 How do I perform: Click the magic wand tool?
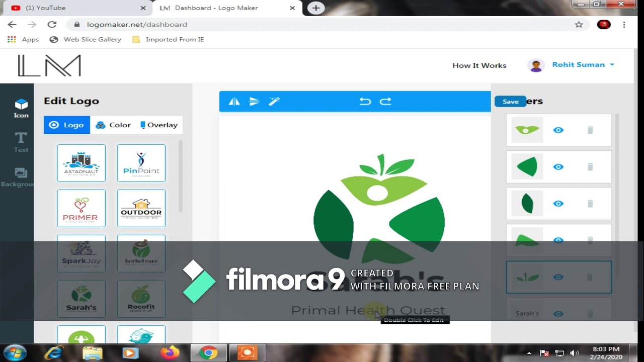pyautogui.click(x=274, y=102)
